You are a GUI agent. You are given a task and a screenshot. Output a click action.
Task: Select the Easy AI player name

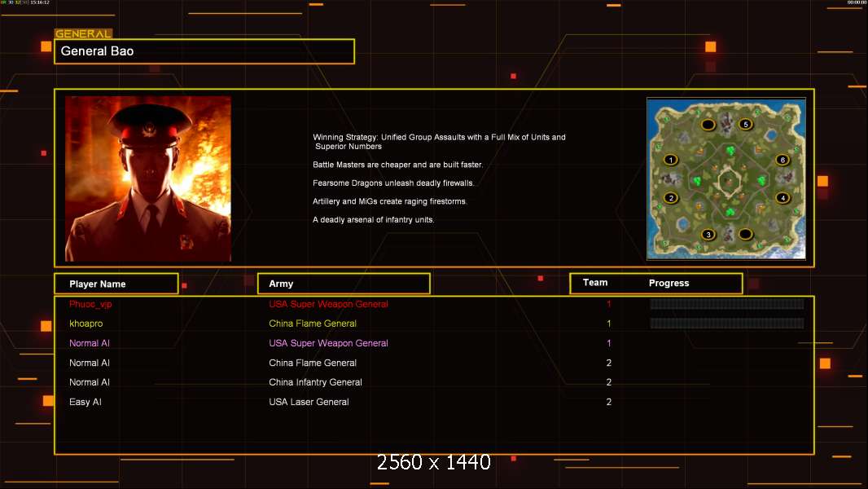point(85,402)
